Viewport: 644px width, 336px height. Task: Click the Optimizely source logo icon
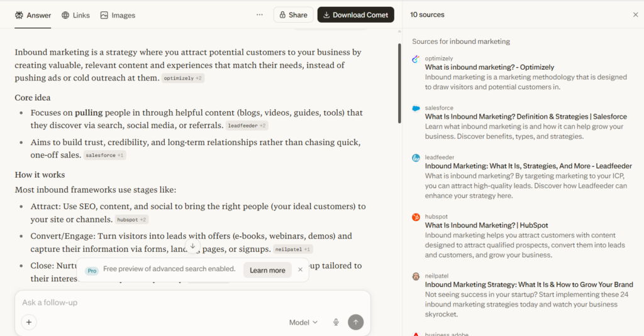point(416,59)
